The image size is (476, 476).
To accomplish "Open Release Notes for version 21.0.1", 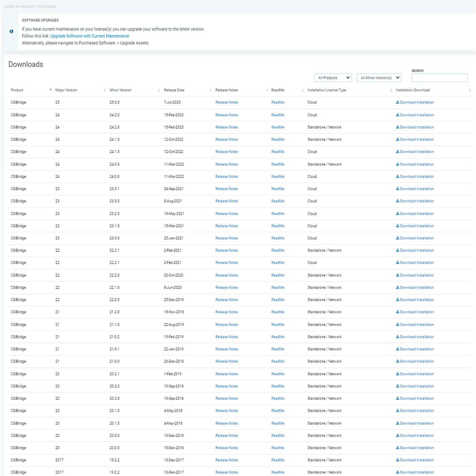I will 227,348.
